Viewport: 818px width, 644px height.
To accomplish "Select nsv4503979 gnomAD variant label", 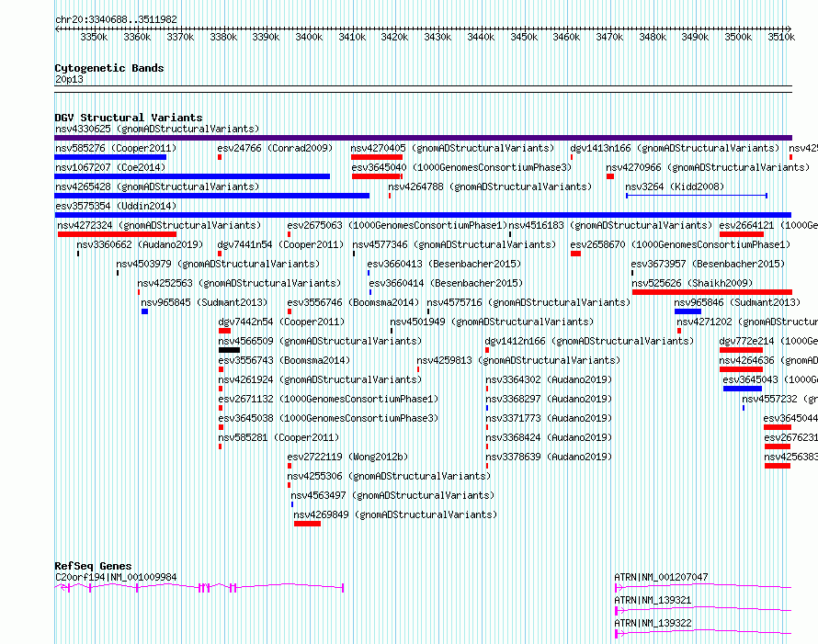I will 218,264.
